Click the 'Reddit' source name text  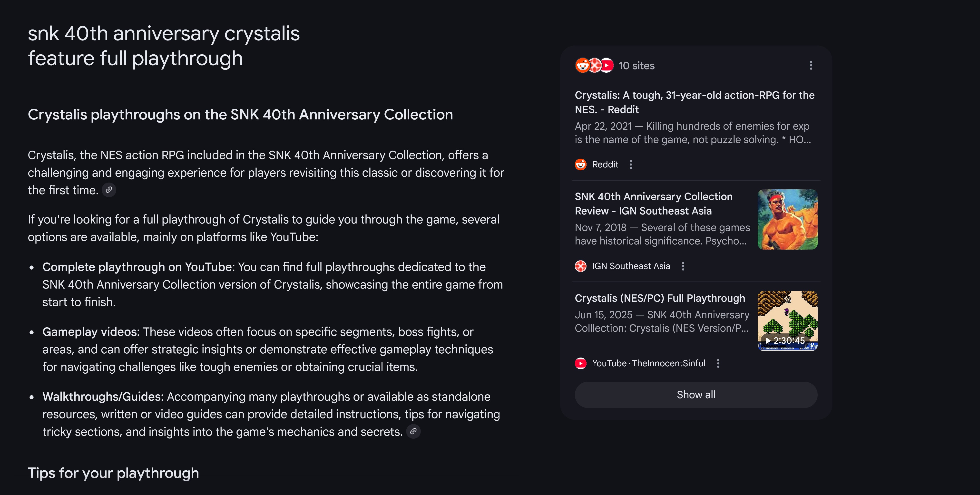[x=605, y=164]
